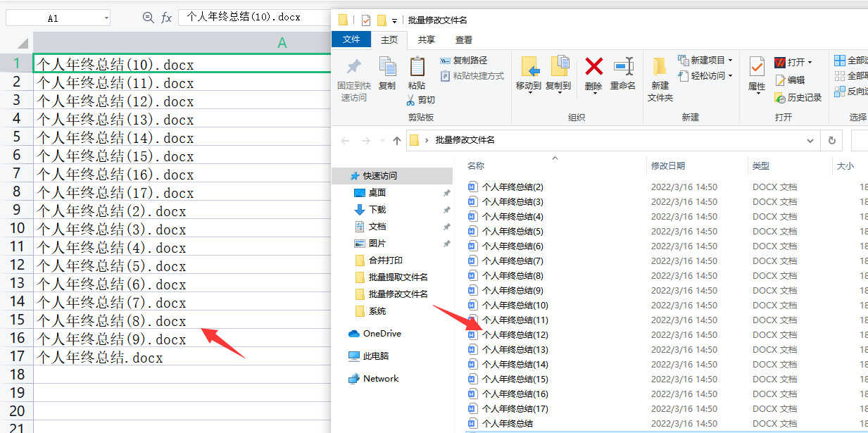
Task: Select OneDrive in the navigation pane
Action: (382, 334)
